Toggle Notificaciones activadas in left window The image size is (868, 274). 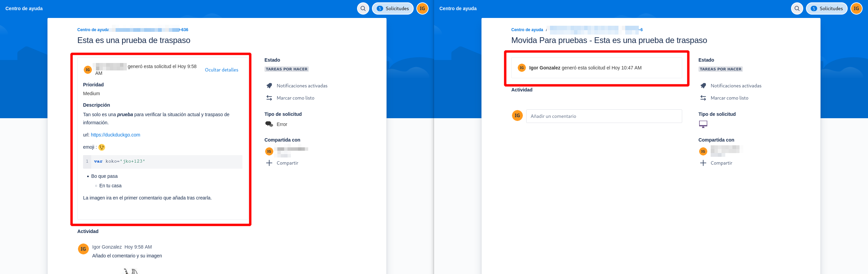coord(302,86)
